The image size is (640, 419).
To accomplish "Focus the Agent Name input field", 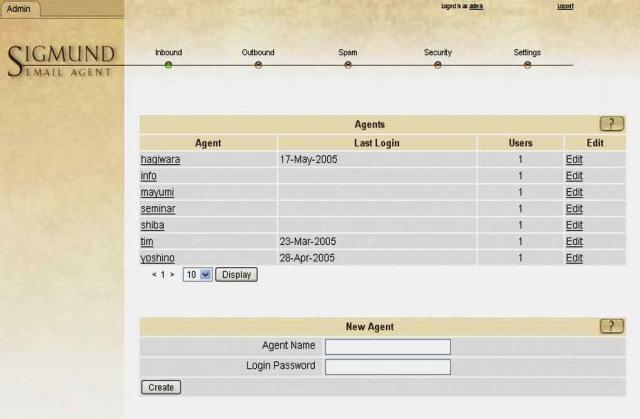I will pyautogui.click(x=388, y=346).
